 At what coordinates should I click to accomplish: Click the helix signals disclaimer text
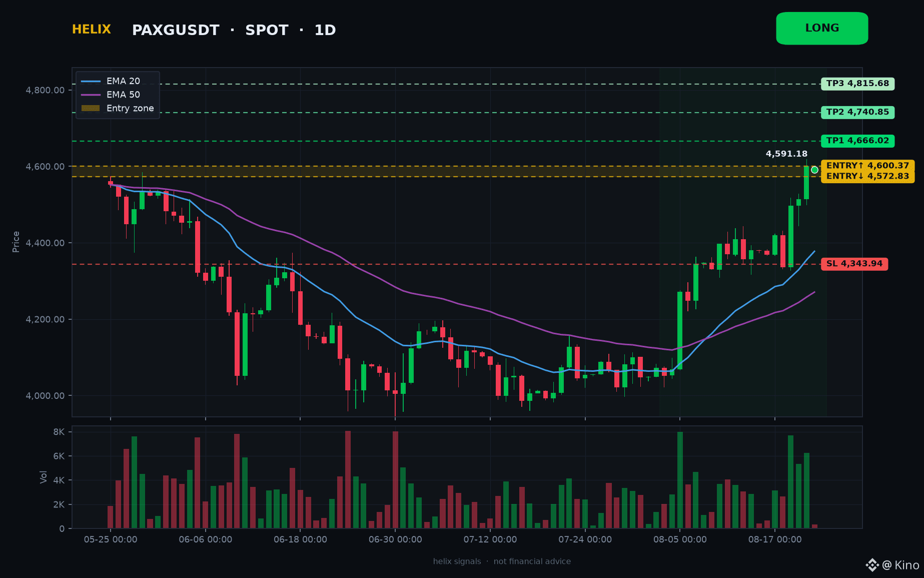tap(502, 561)
